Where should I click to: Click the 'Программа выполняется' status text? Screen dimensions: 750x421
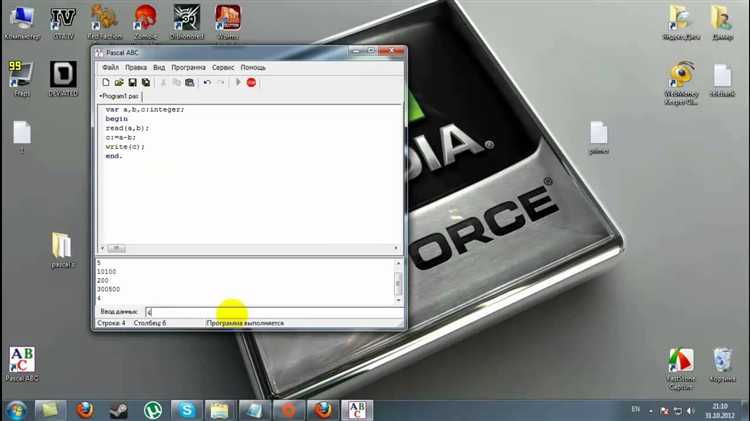245,323
